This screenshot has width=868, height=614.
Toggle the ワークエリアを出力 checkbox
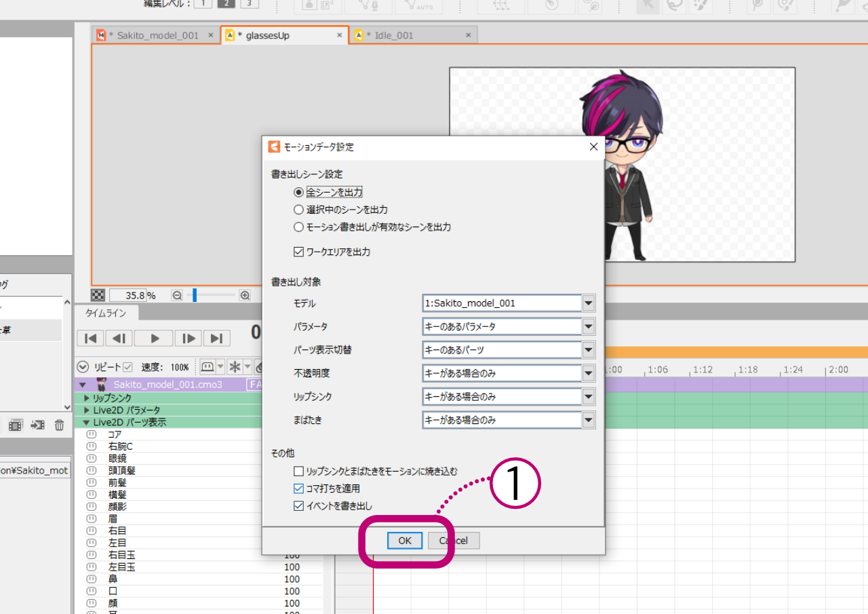pos(298,252)
